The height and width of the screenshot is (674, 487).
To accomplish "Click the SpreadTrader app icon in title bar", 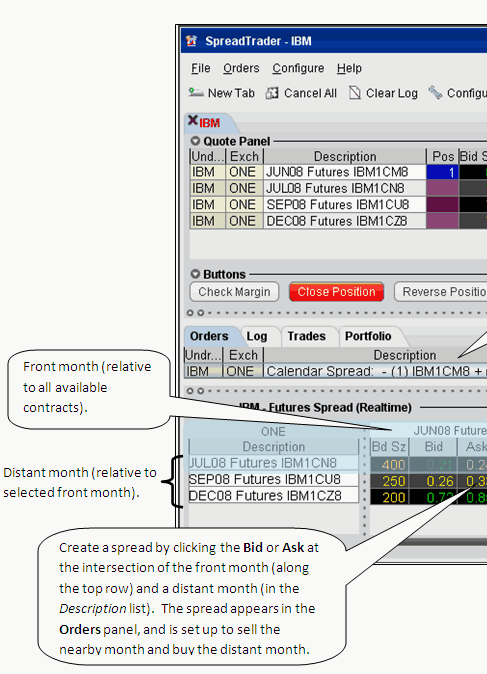I will point(191,41).
